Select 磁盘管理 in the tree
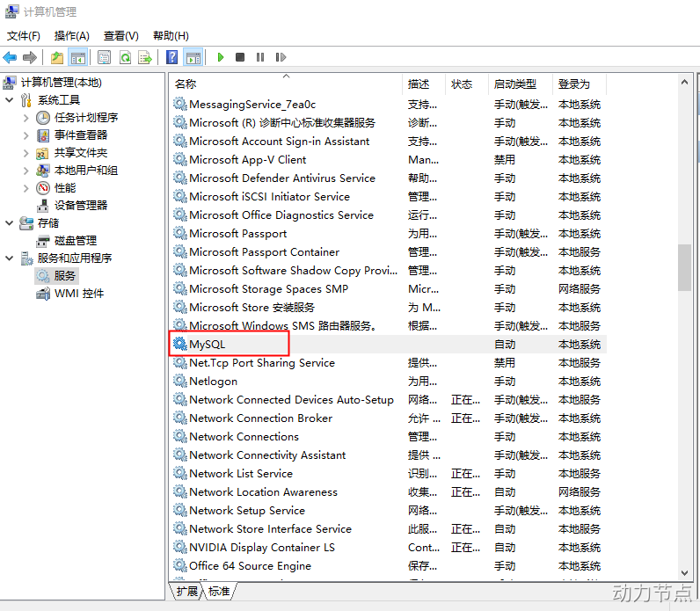The image size is (700, 611). pyautogui.click(x=76, y=241)
